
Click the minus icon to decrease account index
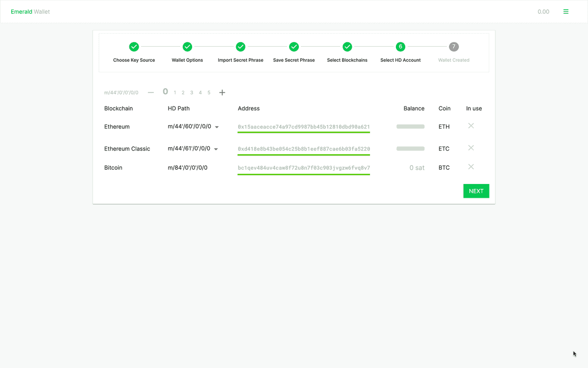[150, 92]
